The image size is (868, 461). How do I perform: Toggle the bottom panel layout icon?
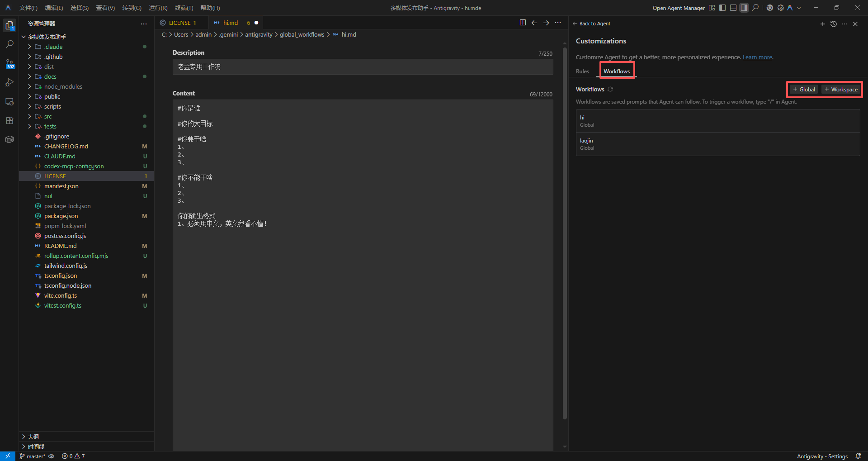coord(733,8)
